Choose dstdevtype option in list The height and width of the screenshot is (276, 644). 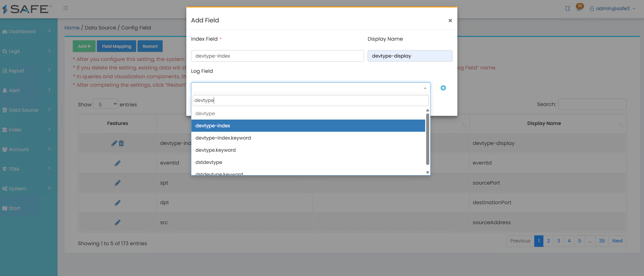(x=308, y=162)
